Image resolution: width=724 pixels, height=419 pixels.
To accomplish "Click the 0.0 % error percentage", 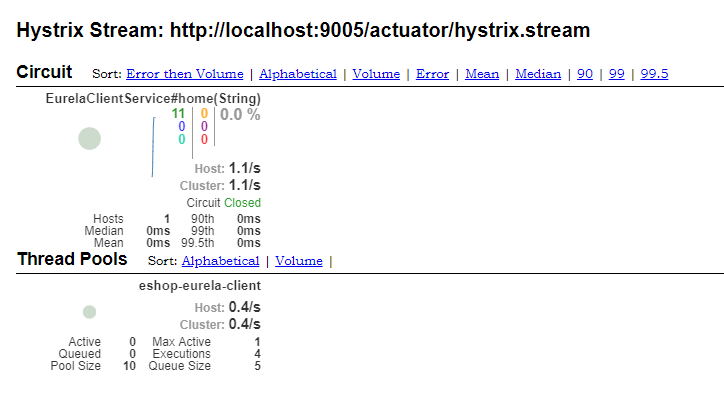I will (x=240, y=115).
